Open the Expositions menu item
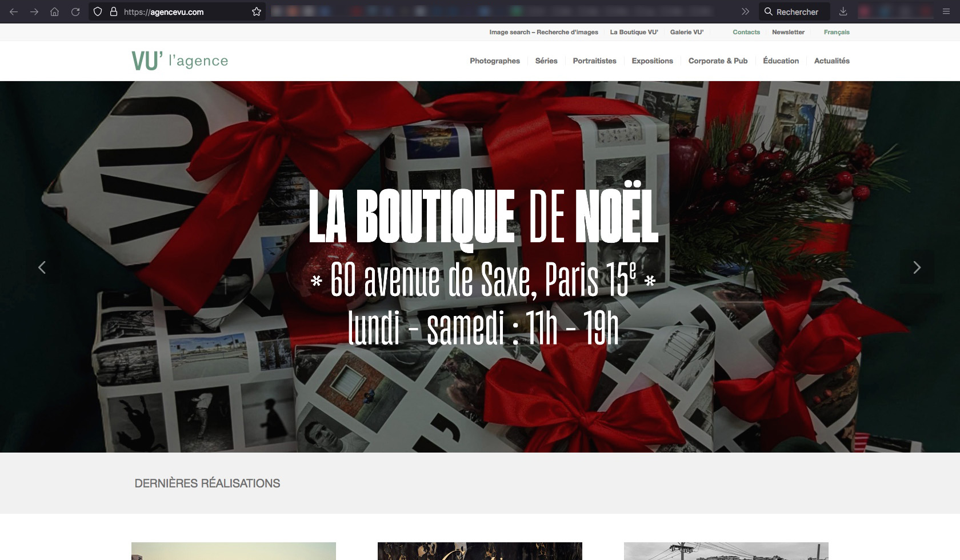This screenshot has height=560, width=960. pos(652,61)
